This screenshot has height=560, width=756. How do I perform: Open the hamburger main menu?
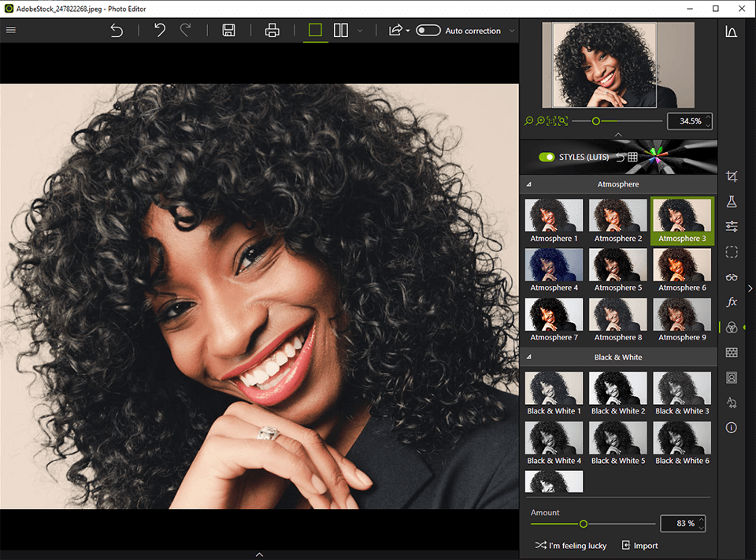click(x=11, y=31)
